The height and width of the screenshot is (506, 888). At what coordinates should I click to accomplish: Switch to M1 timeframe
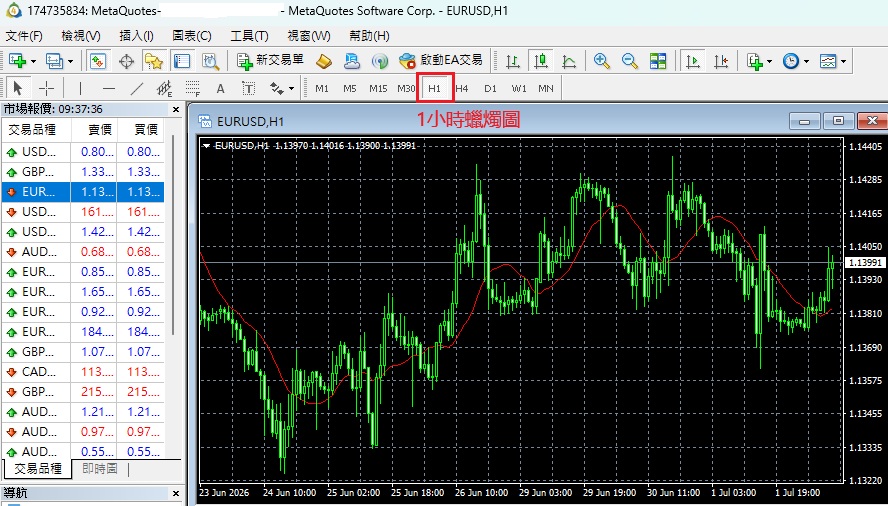coord(322,88)
